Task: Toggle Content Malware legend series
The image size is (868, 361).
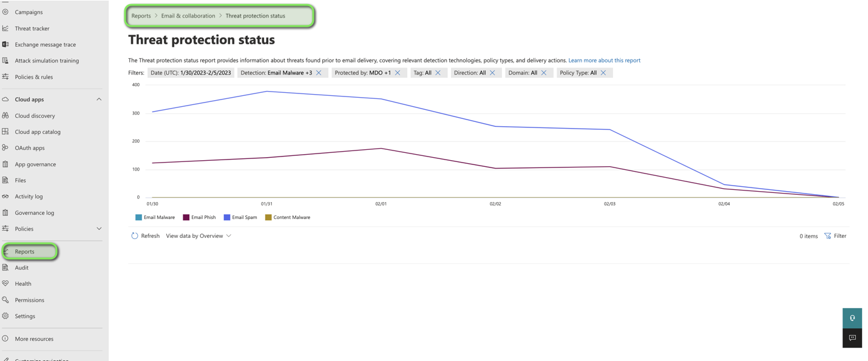Action: 288,217
